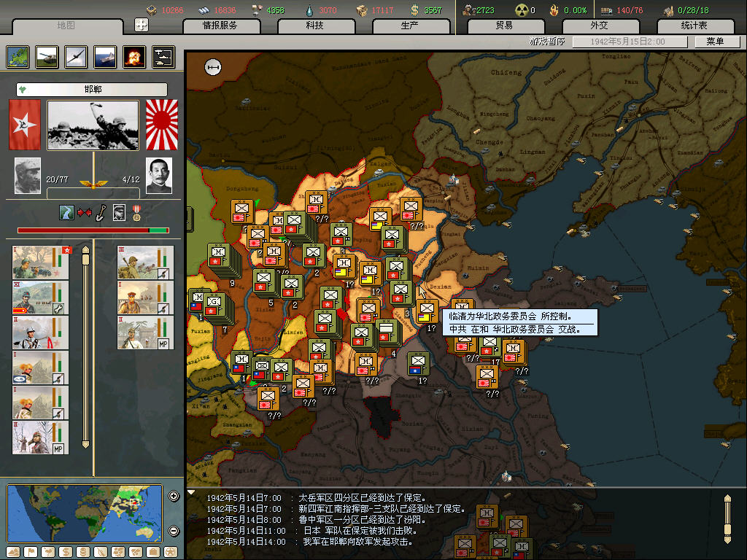Click the medal experience icon
747x560 pixels.
click(x=136, y=213)
